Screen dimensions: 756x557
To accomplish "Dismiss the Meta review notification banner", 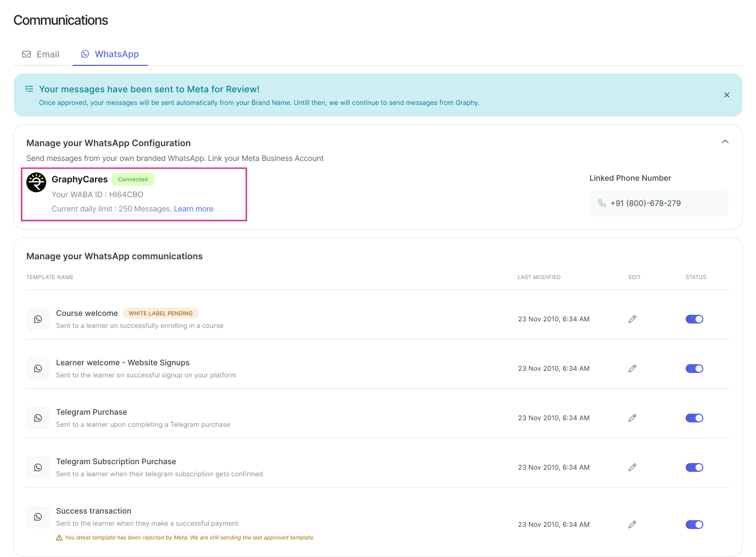I will click(726, 95).
